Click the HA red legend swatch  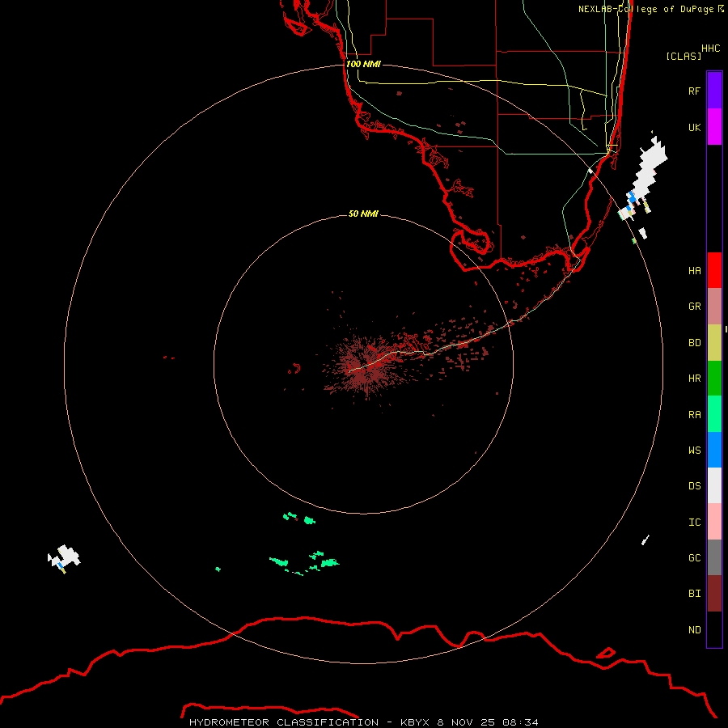coord(714,270)
